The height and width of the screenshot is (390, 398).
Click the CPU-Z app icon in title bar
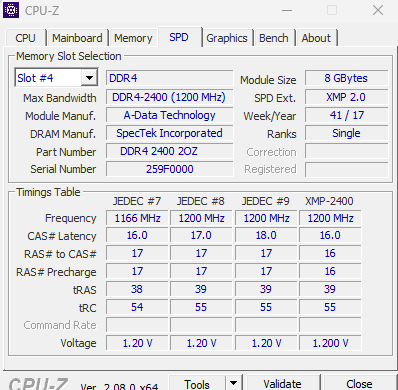11,10
